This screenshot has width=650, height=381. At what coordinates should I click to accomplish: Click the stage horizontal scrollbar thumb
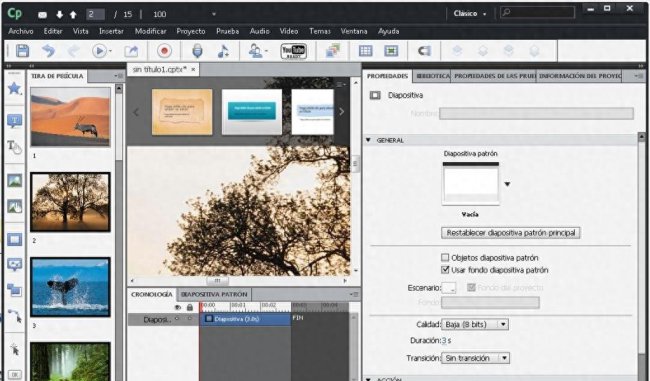(x=217, y=281)
